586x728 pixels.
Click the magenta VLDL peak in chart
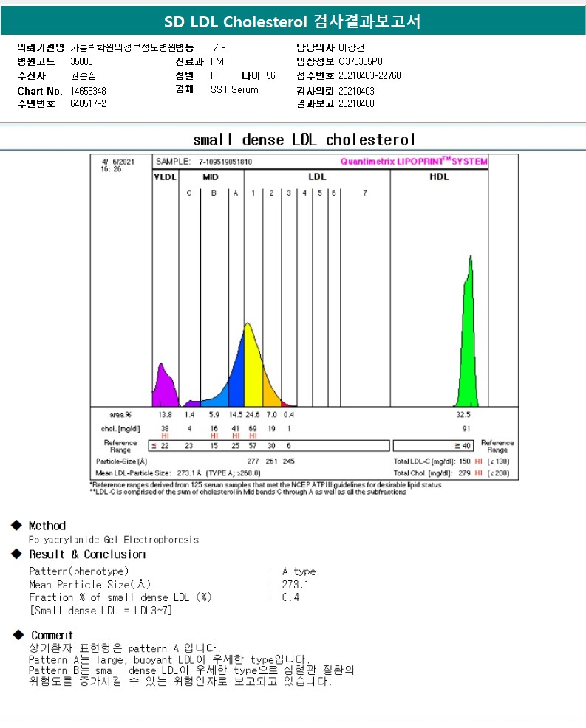tap(164, 388)
